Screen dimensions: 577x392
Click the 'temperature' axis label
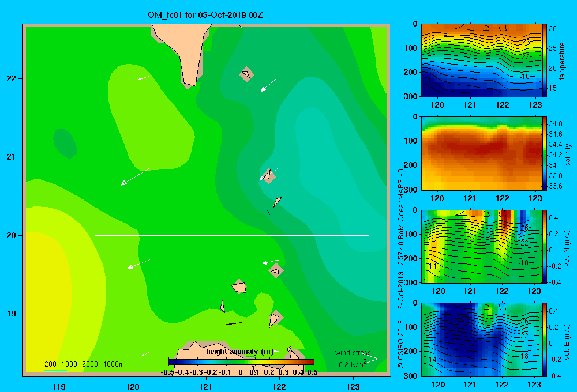coord(562,61)
